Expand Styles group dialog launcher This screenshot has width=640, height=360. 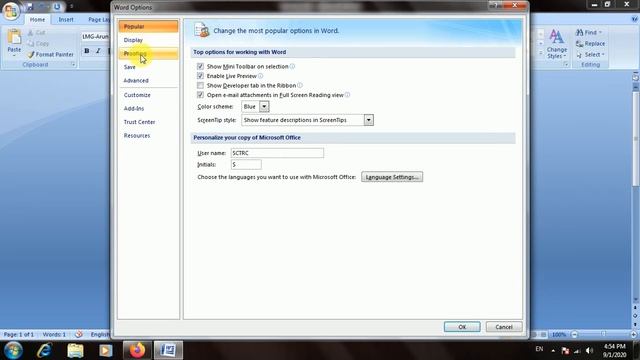pyautogui.click(x=566, y=64)
